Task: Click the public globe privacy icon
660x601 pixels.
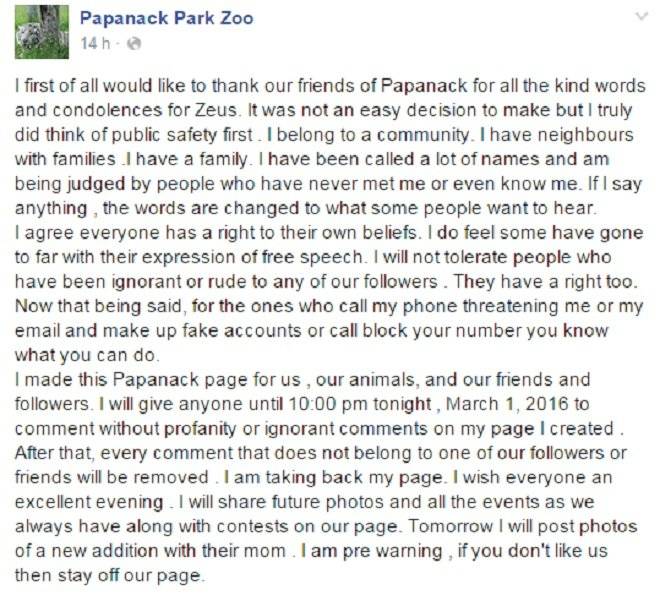Action: pos(134,43)
